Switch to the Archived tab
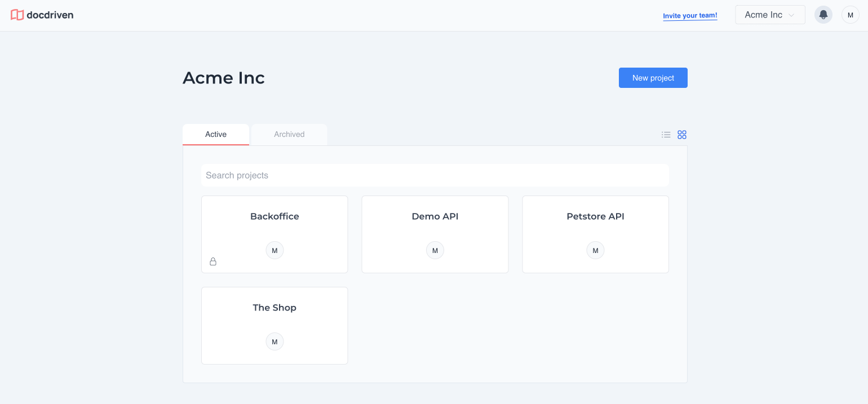The height and width of the screenshot is (404, 868). [x=289, y=134]
